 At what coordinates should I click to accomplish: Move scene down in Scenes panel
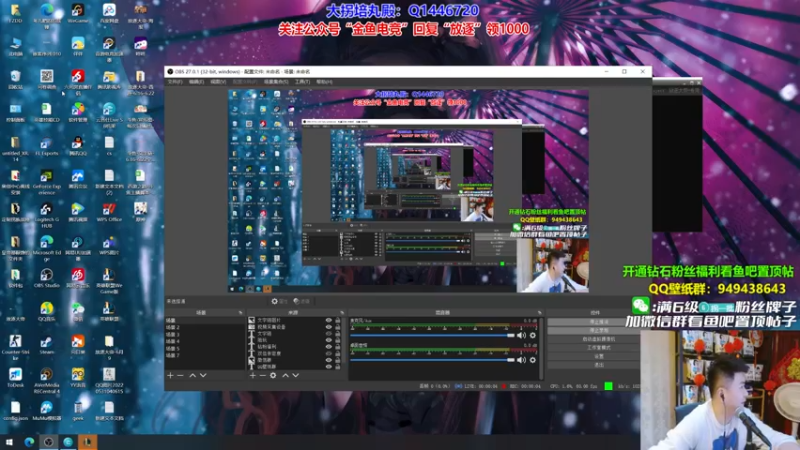click(x=203, y=376)
